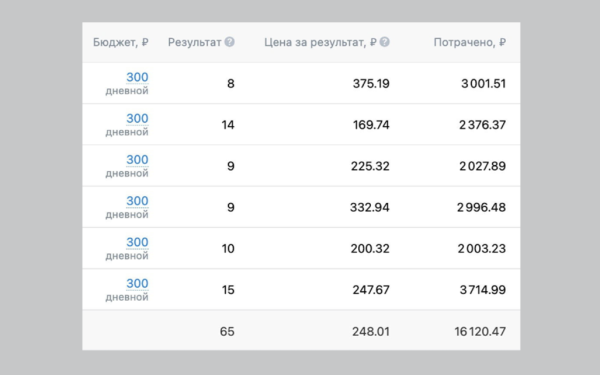Click the total spent 16 120.47
The width and height of the screenshot is (600, 375).
pyautogui.click(x=480, y=331)
